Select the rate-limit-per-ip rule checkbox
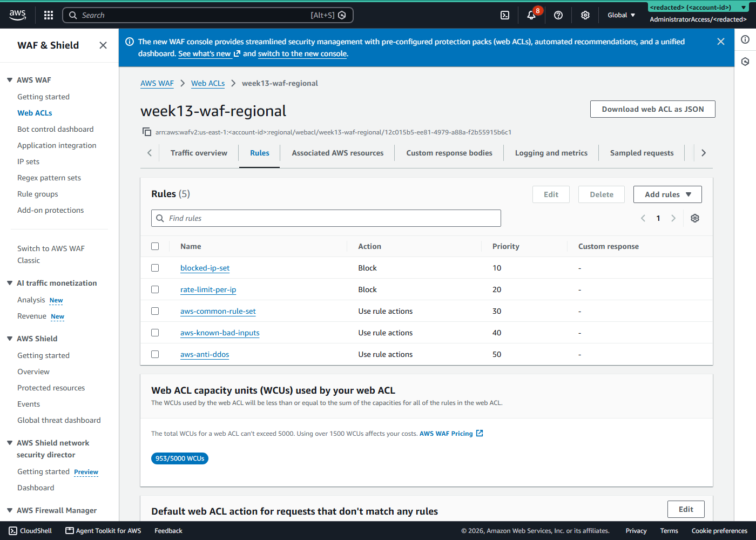756x540 pixels. point(155,289)
